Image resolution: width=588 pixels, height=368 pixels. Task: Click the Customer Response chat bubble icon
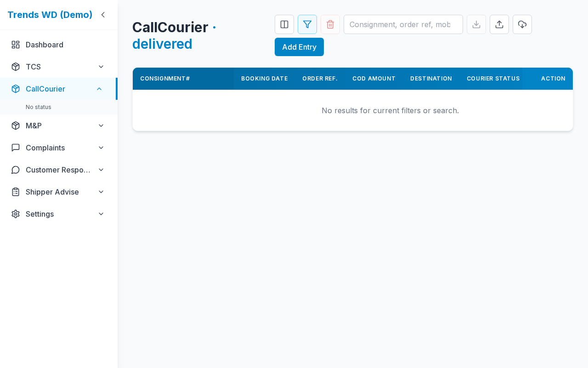point(16,170)
